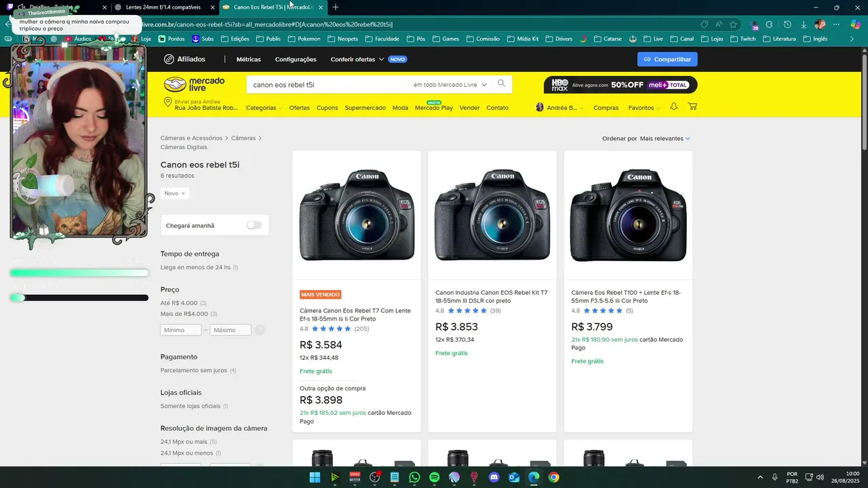
Task: Click the delivery location pin icon
Action: click(x=167, y=102)
